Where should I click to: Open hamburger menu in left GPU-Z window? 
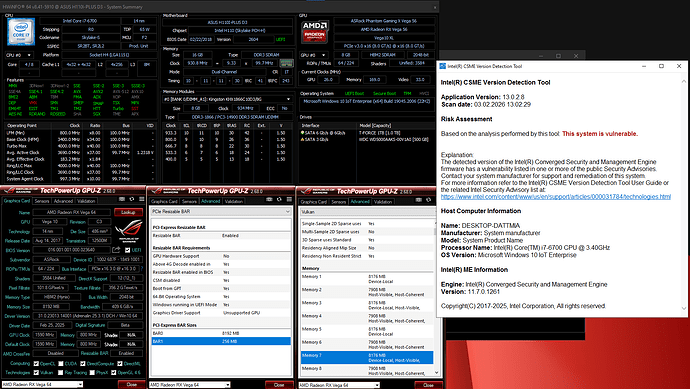pos(141,199)
